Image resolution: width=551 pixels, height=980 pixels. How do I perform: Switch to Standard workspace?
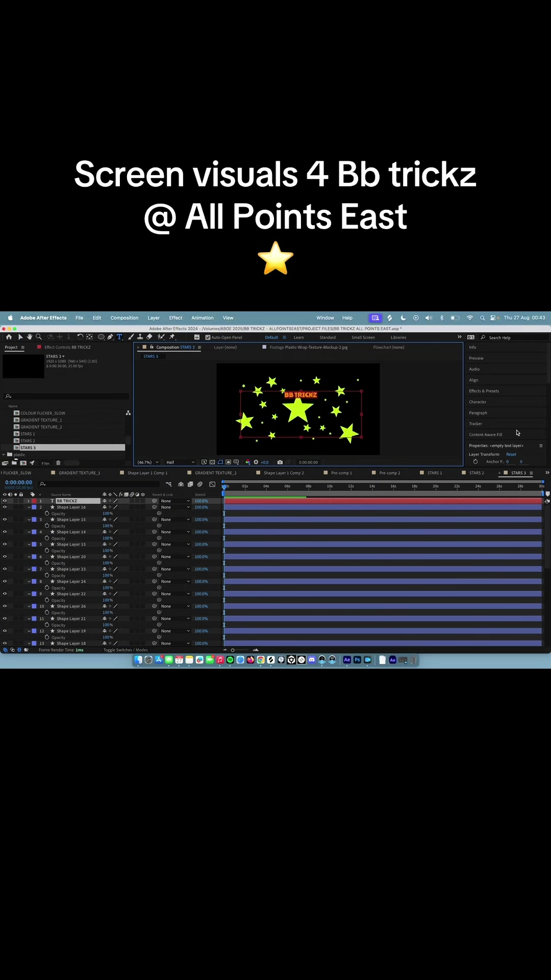[x=328, y=337]
